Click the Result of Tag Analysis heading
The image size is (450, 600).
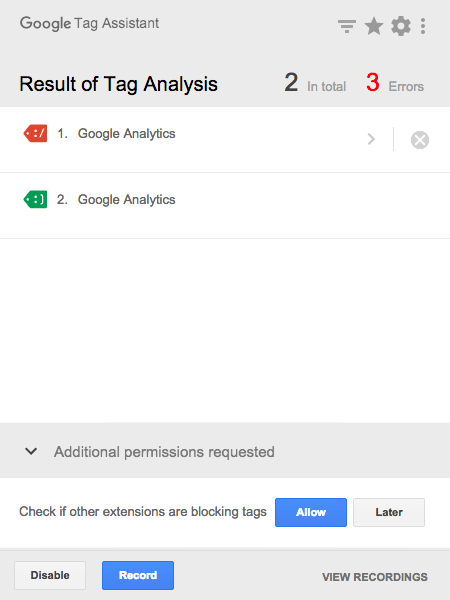coord(118,84)
